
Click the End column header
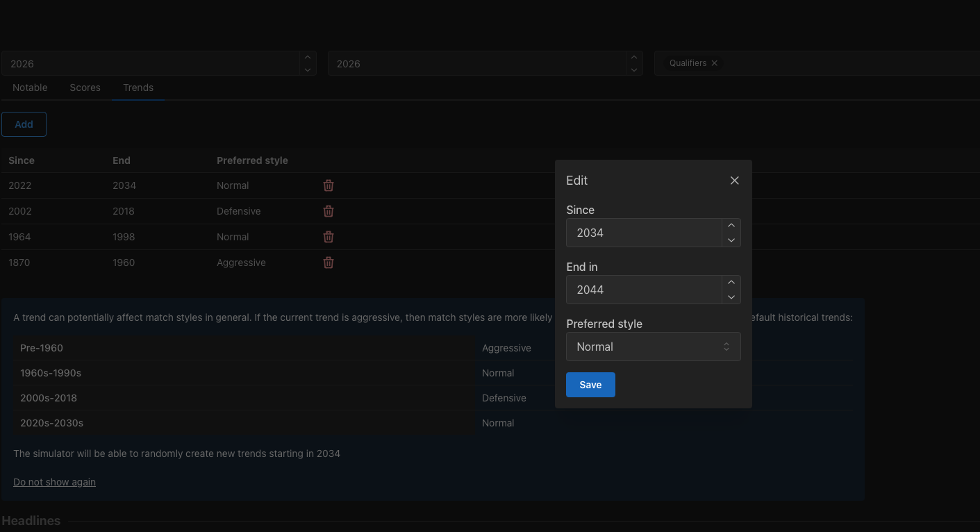pyautogui.click(x=122, y=160)
